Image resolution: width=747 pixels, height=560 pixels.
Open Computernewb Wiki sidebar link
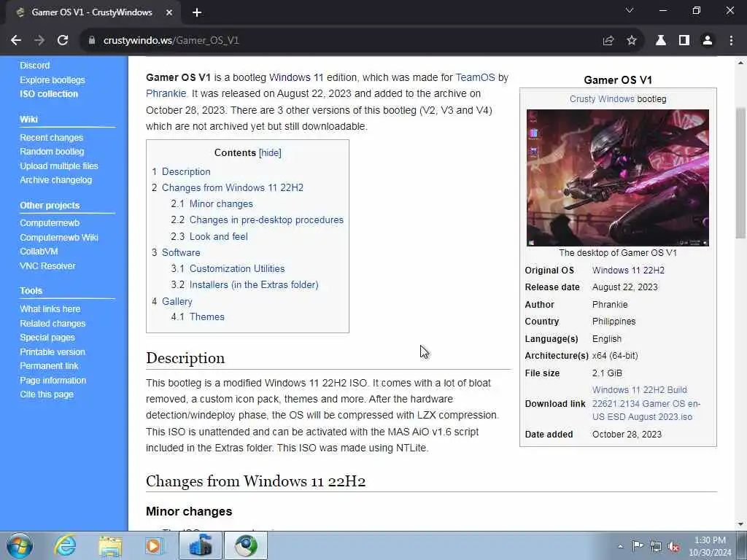click(x=59, y=238)
